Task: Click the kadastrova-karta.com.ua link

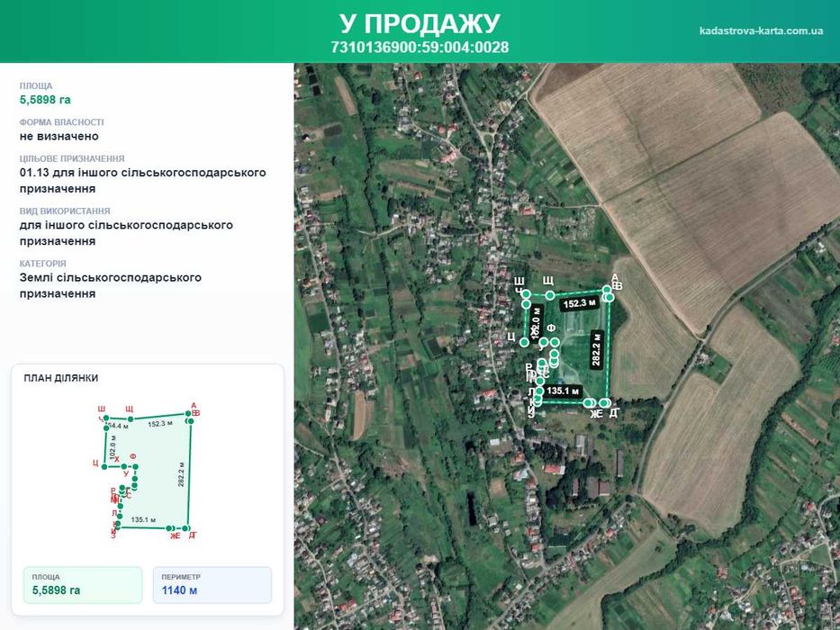Action: tap(761, 31)
